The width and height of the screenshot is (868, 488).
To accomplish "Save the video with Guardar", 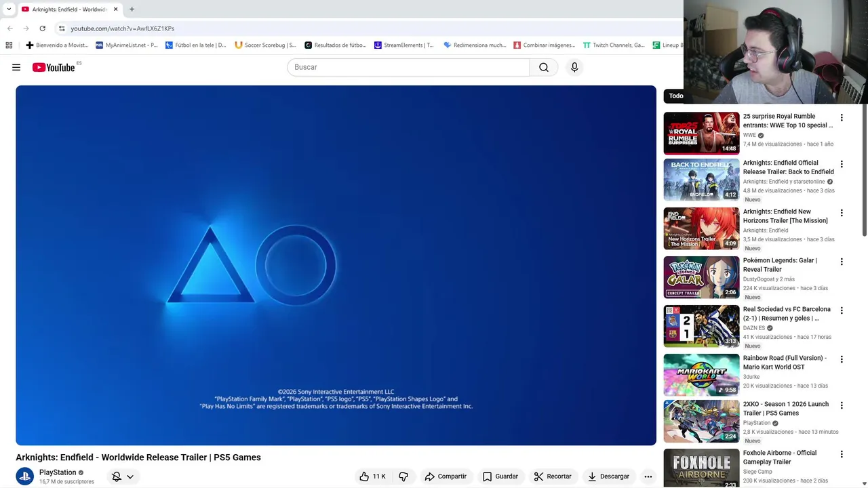I will pyautogui.click(x=500, y=476).
